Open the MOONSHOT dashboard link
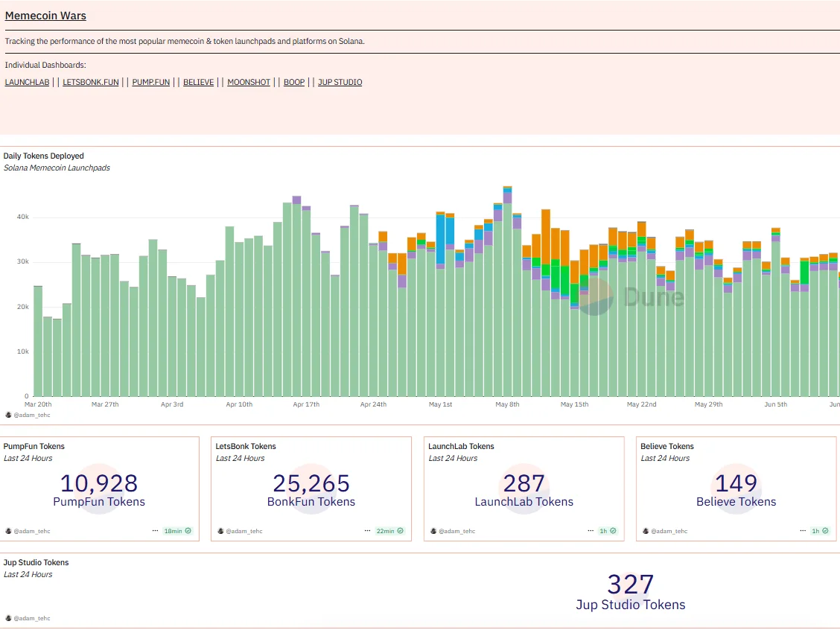 click(249, 82)
